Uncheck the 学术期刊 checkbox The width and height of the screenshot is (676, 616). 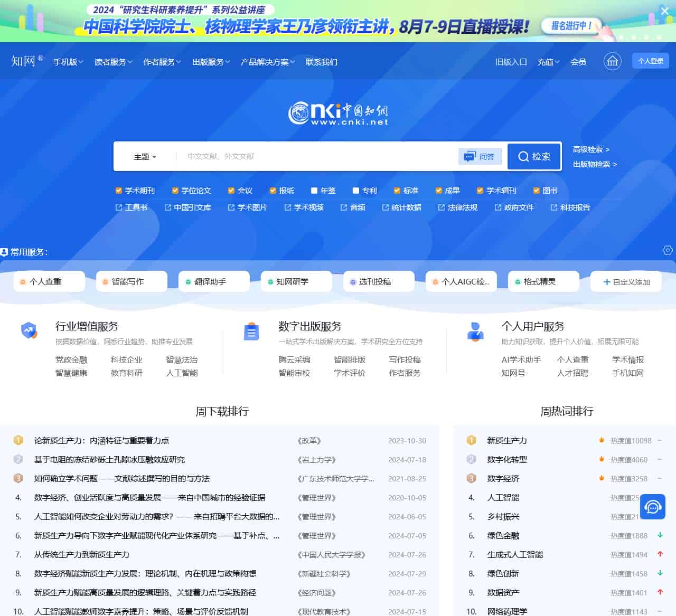119,191
